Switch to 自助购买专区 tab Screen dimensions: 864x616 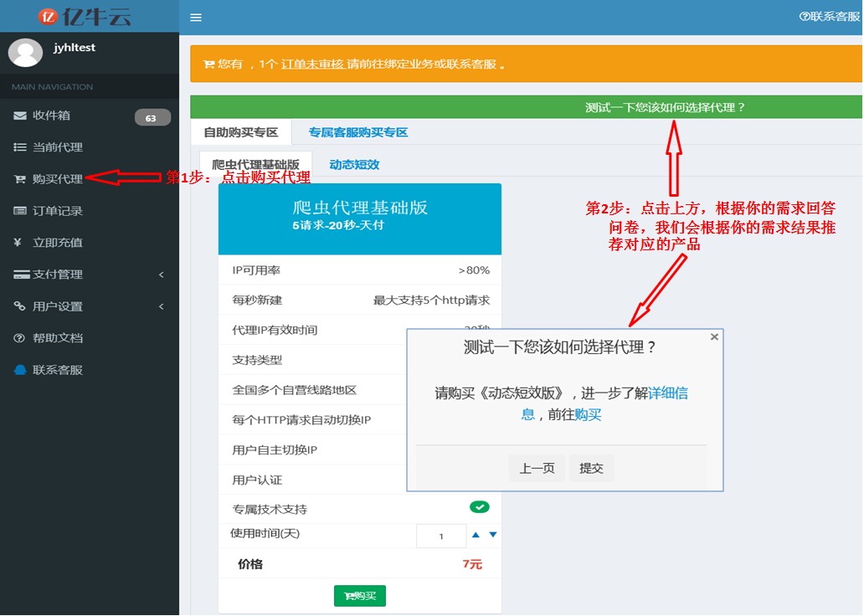pos(241,132)
